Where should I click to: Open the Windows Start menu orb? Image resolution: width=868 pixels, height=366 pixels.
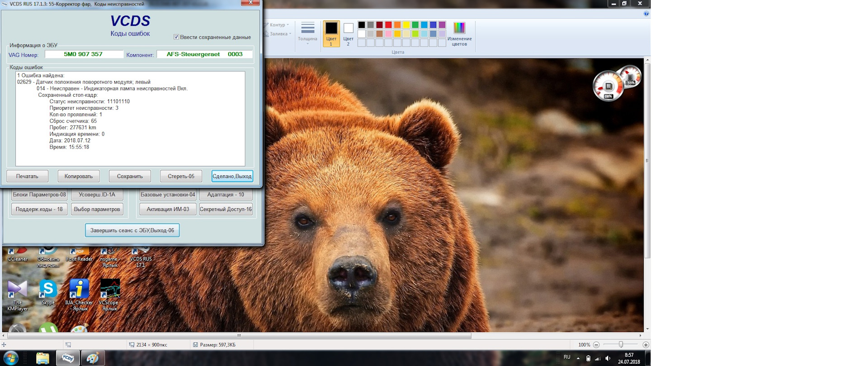[10, 358]
